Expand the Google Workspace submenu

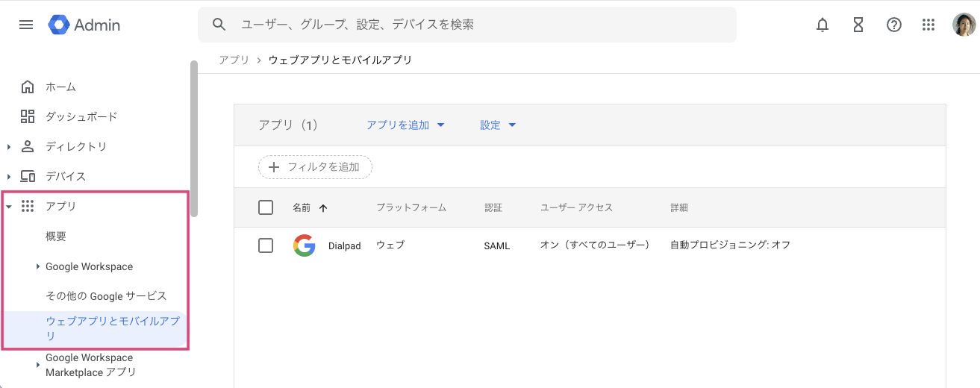38,266
